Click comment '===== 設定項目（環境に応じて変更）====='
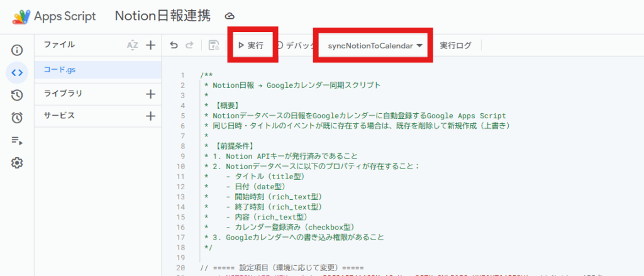Screen dimensions: 644x276 (282, 267)
